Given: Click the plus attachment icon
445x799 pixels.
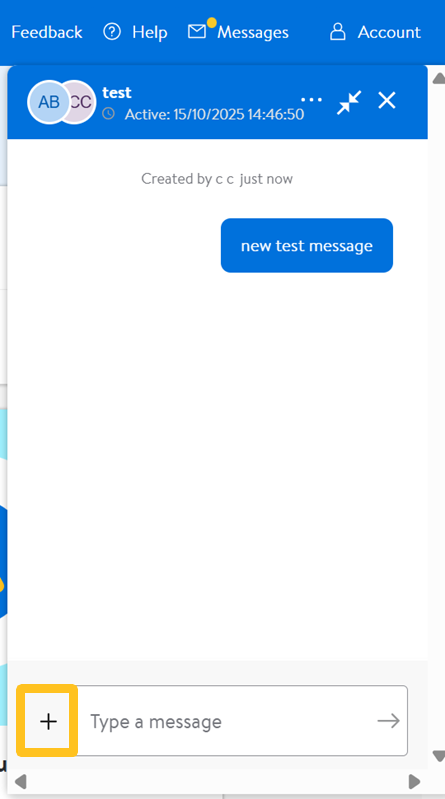Looking at the screenshot, I should [x=48, y=721].
